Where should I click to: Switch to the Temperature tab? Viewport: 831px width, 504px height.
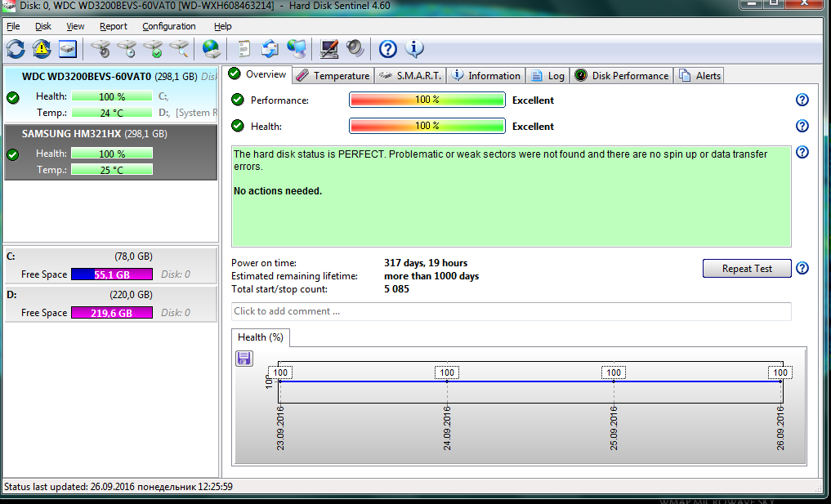click(x=333, y=75)
